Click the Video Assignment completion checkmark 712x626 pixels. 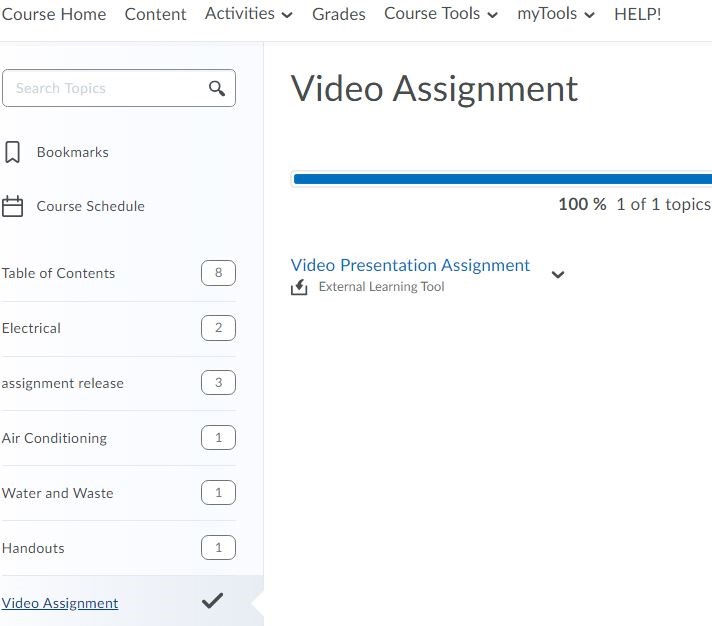click(212, 601)
